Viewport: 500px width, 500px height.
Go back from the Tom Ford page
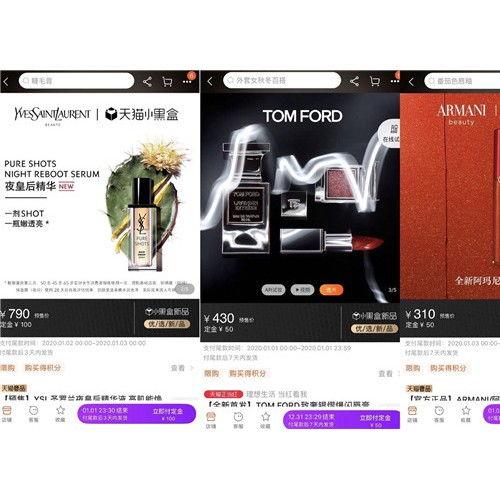point(210,81)
